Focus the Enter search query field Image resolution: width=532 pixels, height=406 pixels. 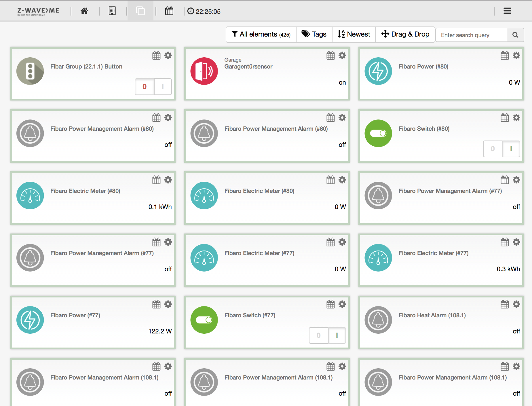click(x=471, y=35)
